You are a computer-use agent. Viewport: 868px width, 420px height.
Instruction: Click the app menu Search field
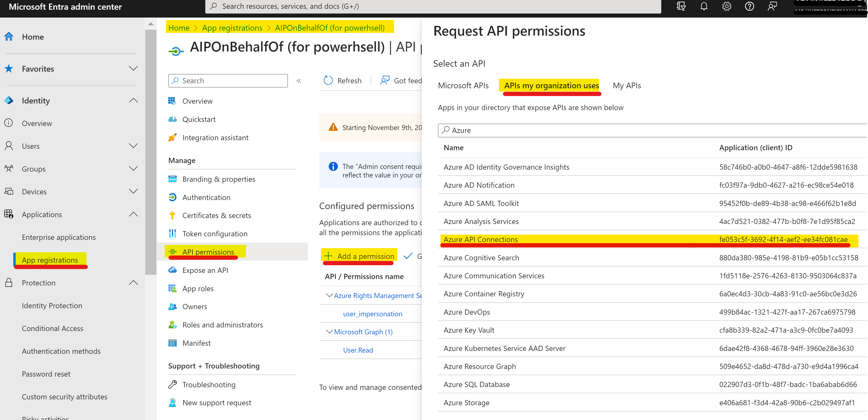click(x=228, y=80)
